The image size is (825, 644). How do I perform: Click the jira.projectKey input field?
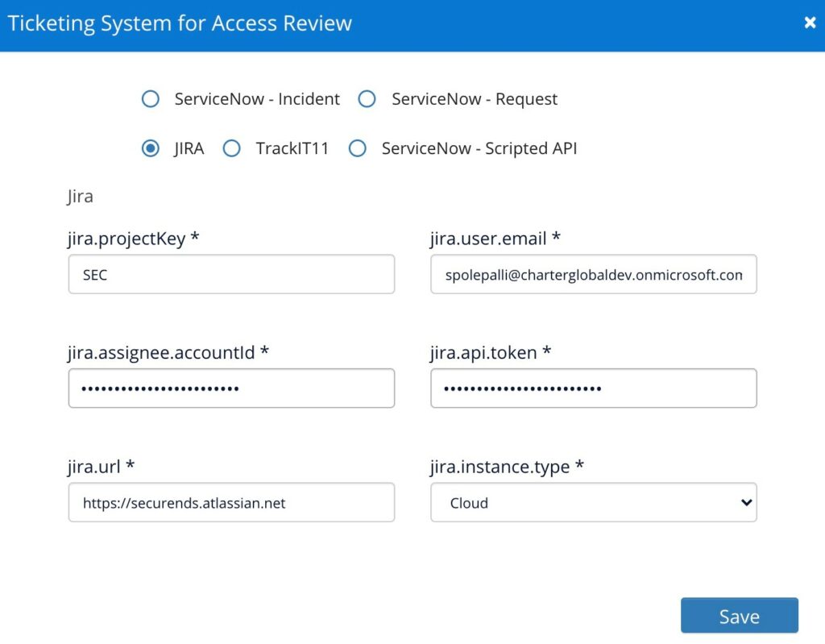click(x=231, y=274)
